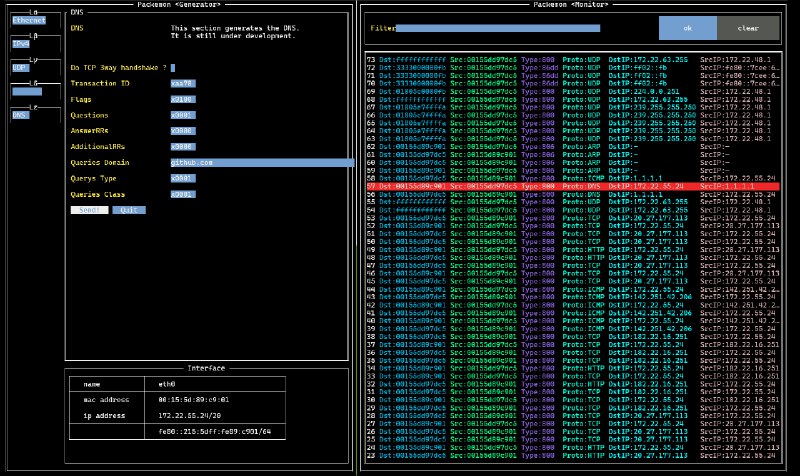
Task: Select ICMP packet row 44
Action: click(x=573, y=290)
